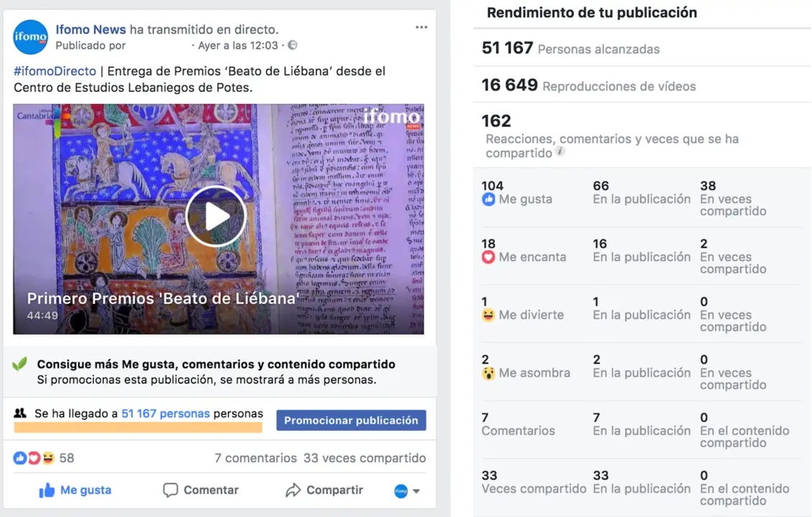Screen dimensions: 812x517
Task: Click the public globe privacy icon
Action: coord(293,45)
